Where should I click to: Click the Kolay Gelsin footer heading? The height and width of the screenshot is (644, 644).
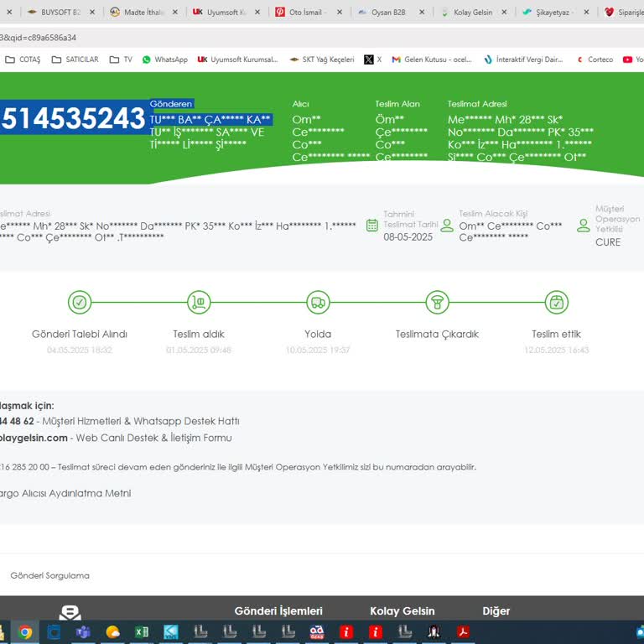[402, 610]
